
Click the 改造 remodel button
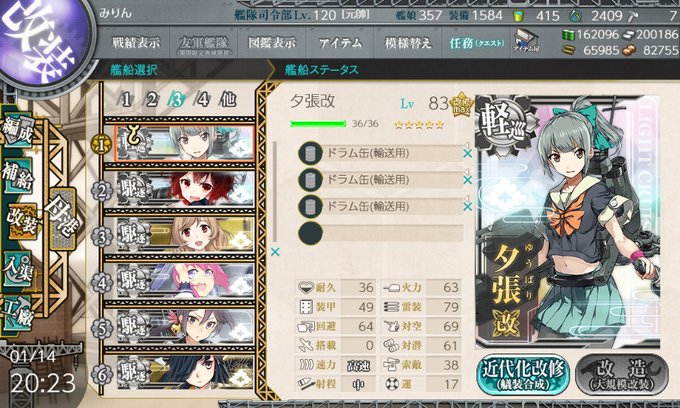(622, 375)
